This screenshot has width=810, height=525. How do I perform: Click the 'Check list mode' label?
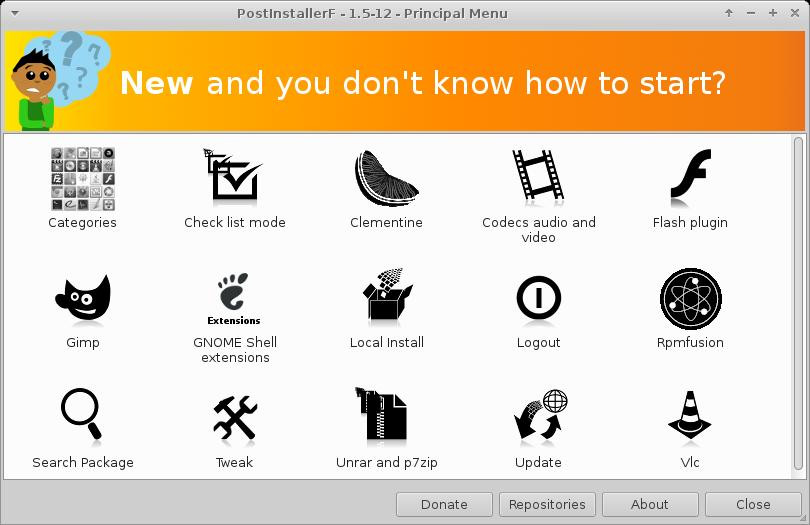coord(235,222)
